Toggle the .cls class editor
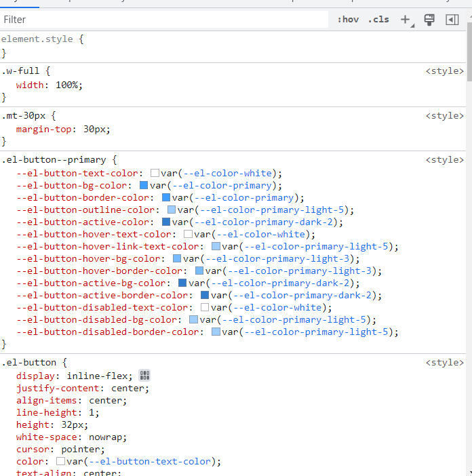This screenshot has width=472, height=476. [x=378, y=20]
